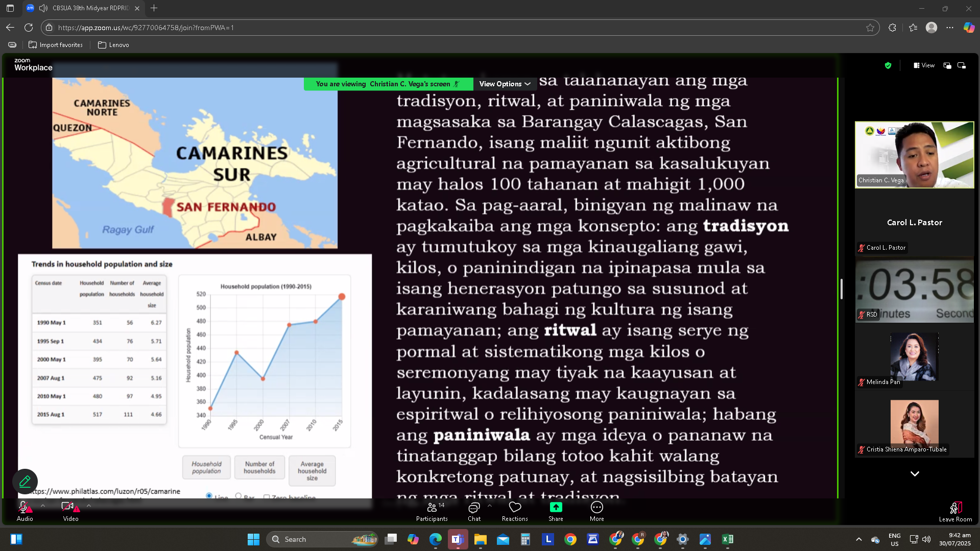
Task: Toggle tab audio mute speaker icon
Action: tap(43, 8)
